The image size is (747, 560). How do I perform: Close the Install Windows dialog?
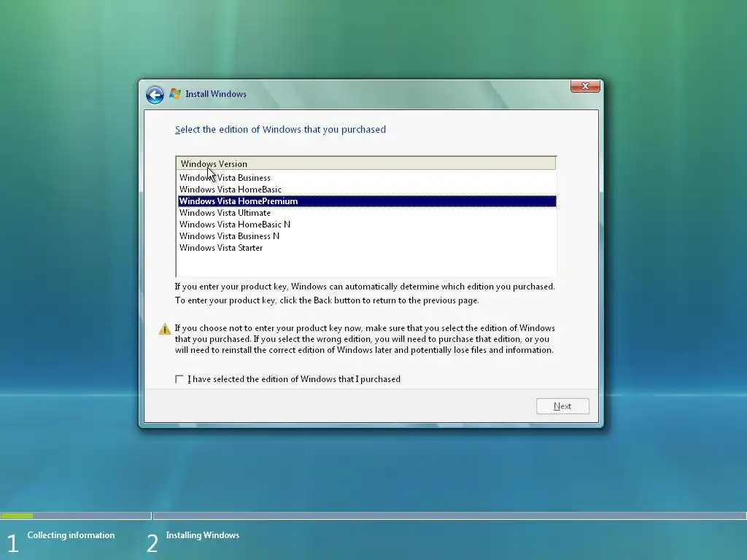point(585,86)
